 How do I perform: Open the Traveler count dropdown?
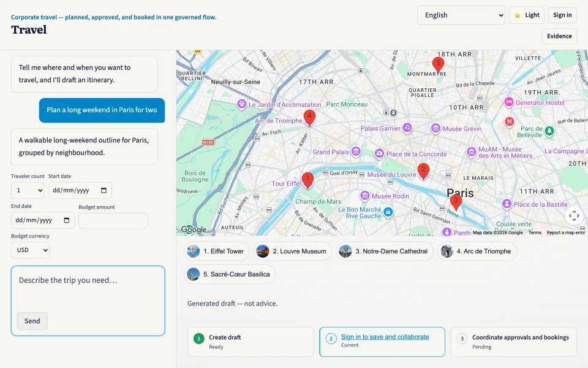[x=28, y=190]
